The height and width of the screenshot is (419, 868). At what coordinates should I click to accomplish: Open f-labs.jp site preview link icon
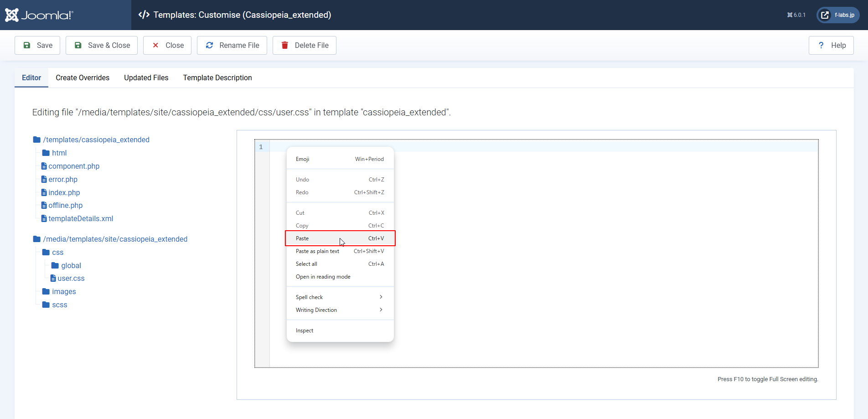tap(825, 15)
